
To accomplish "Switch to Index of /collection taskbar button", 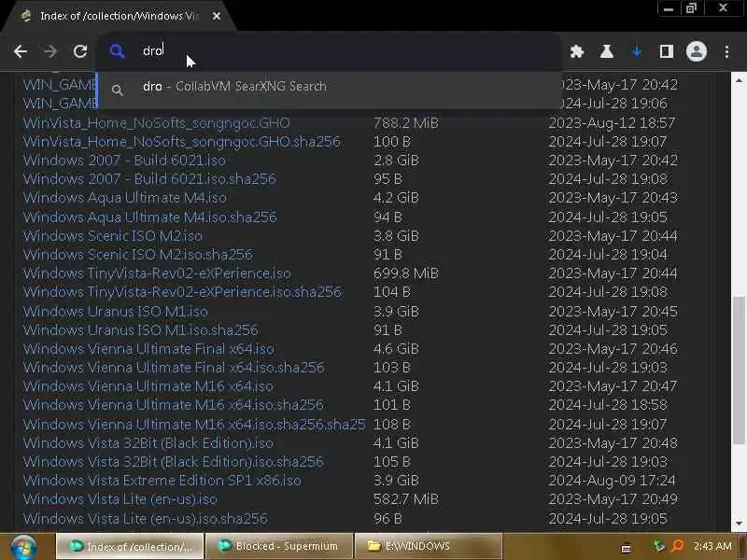I will 130,546.
